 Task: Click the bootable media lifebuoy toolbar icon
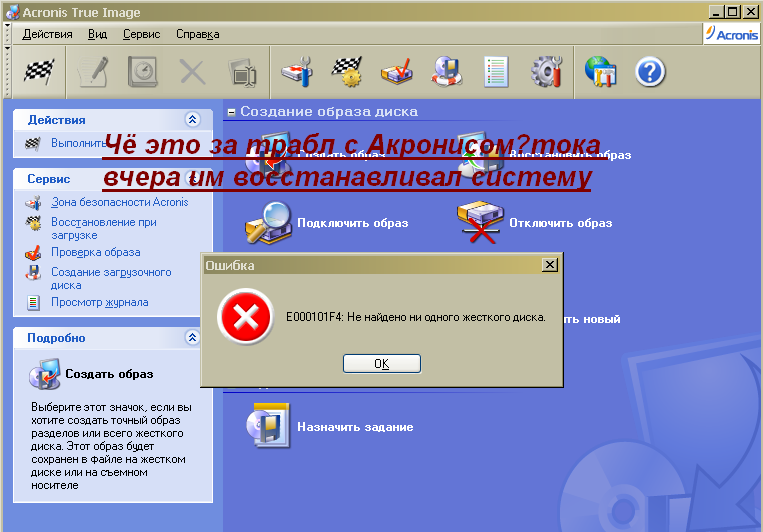click(447, 72)
